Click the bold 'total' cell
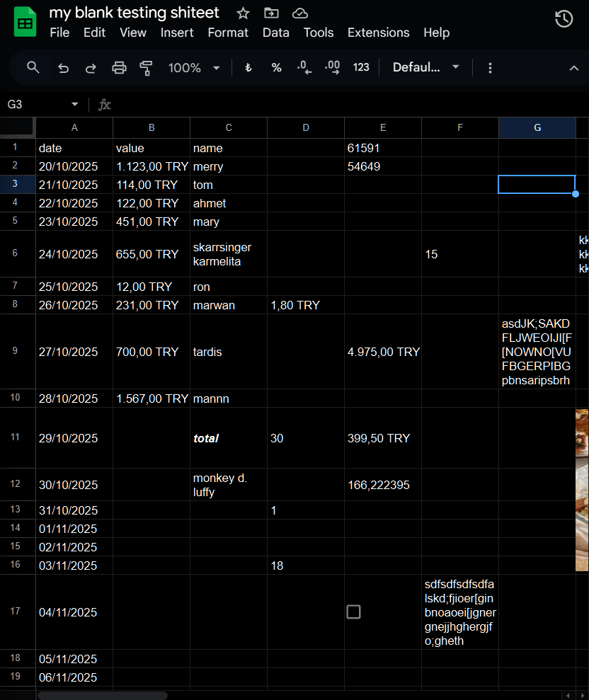 click(228, 438)
